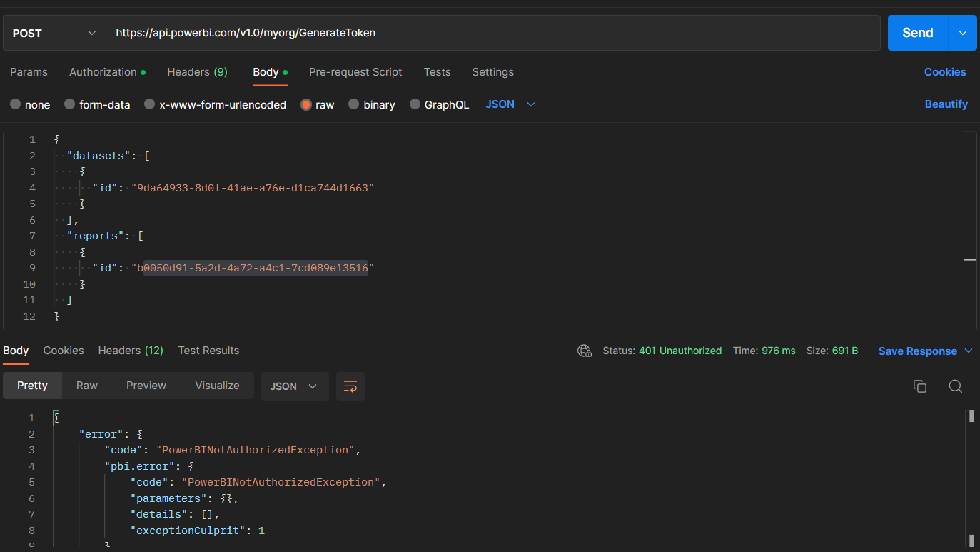
Task: Select the request Body tab
Action: tap(270, 72)
